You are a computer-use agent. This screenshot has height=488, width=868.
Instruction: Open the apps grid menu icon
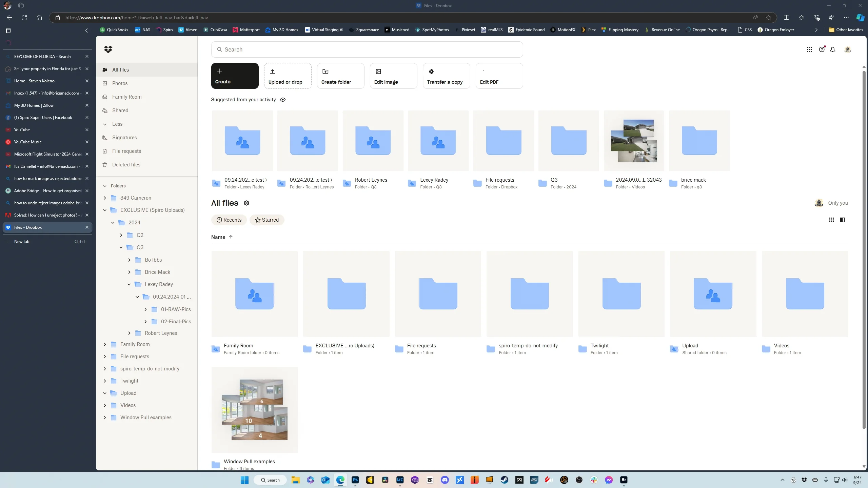pyautogui.click(x=809, y=49)
